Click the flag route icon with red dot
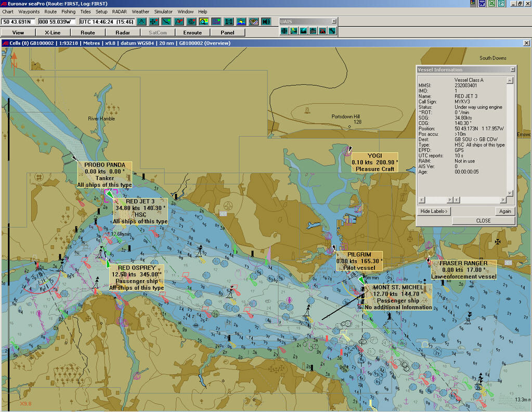This screenshot has height=412, width=532. [179, 22]
